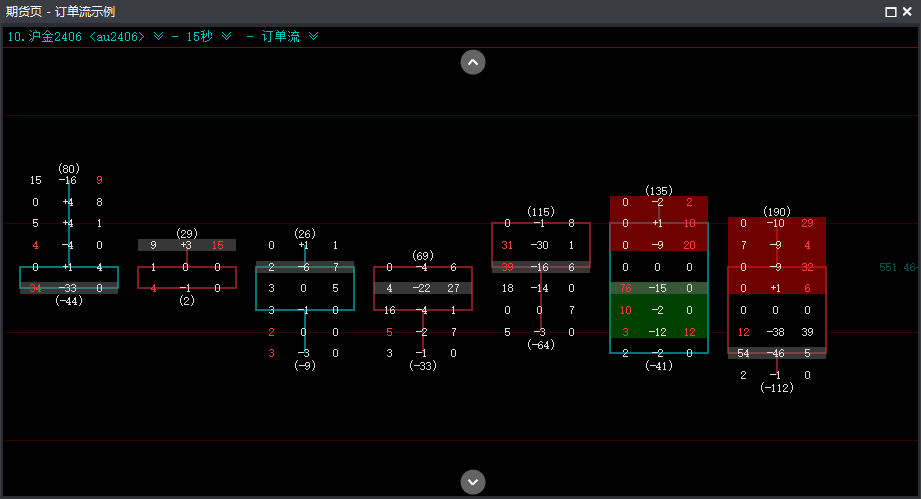Expand the 15秒 period dropdown

tap(226, 36)
